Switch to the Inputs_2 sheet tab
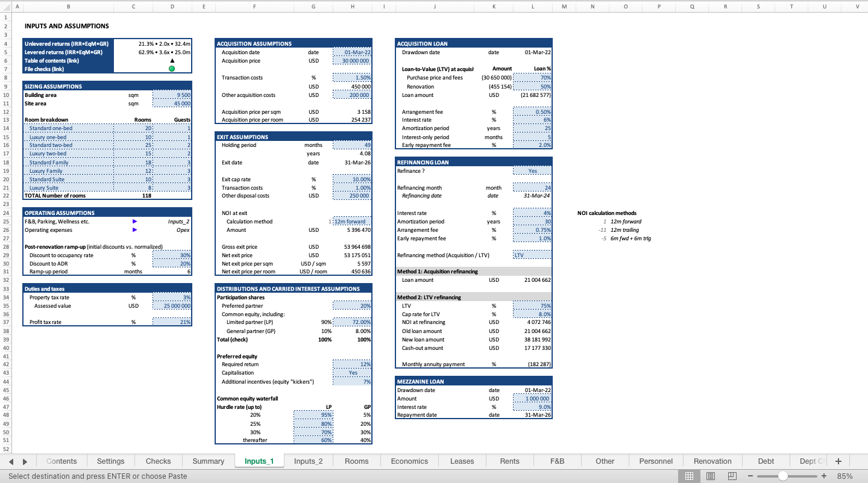The image size is (868, 483). (309, 461)
